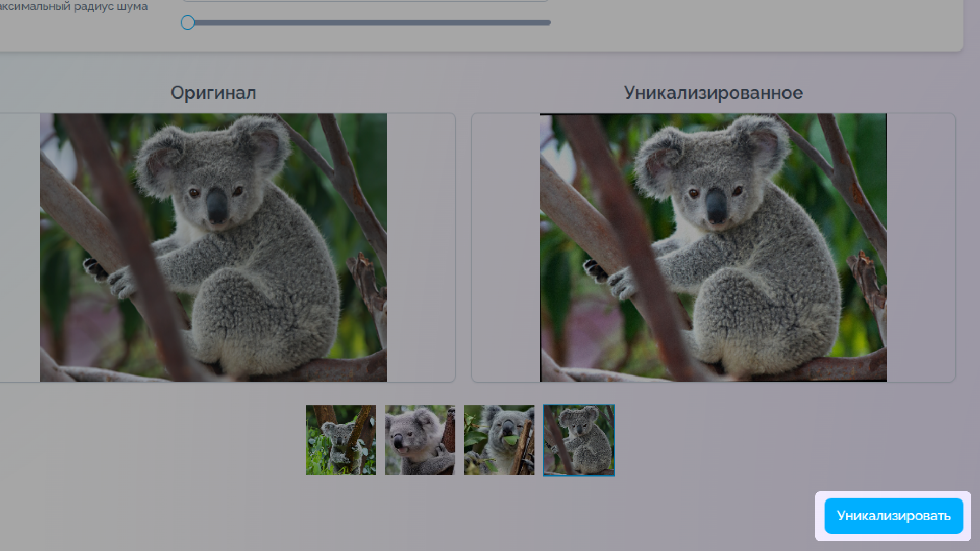The width and height of the screenshot is (980, 551).
Task: Set the noise radius slider to its middle
Action: click(x=369, y=22)
